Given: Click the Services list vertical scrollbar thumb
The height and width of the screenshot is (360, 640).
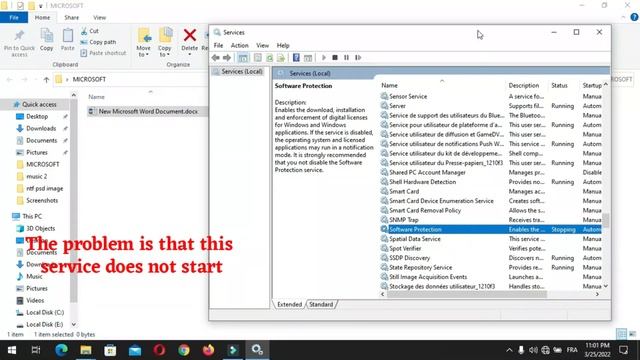Looking at the screenshot, I should point(606,220).
